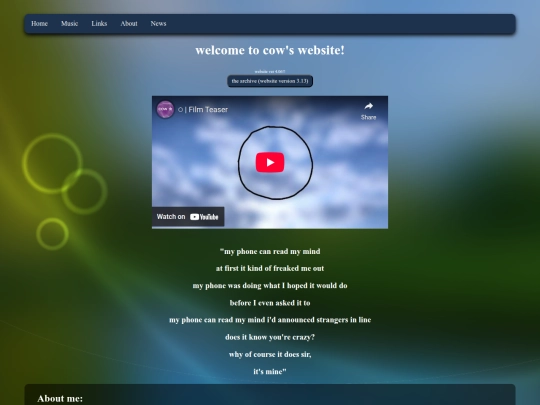
Task: Open the News page
Action: tap(158, 23)
